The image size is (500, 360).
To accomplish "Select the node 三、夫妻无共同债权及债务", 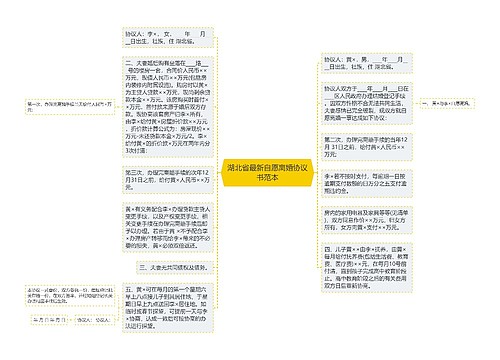I will tap(175, 267).
